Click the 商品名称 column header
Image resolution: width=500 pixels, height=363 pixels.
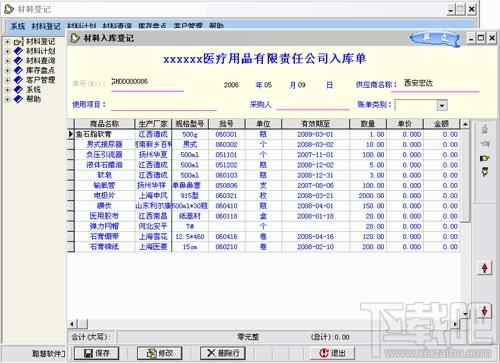[x=105, y=124]
